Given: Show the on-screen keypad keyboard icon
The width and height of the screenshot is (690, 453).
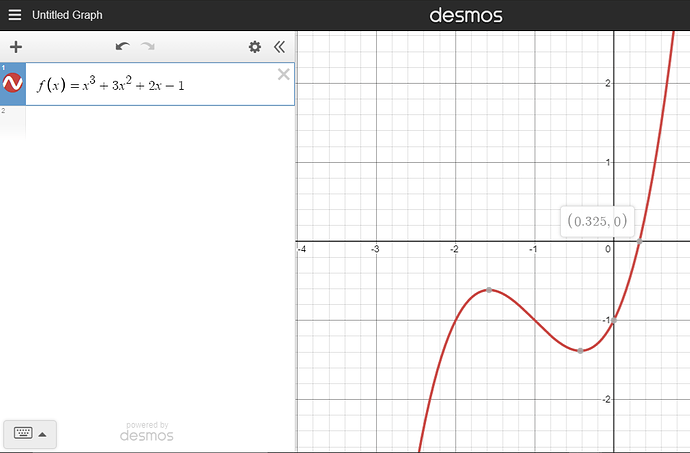Looking at the screenshot, I should (23, 433).
